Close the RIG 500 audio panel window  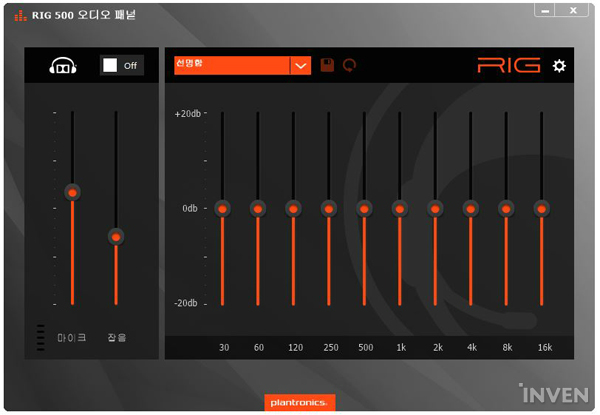coord(572,11)
